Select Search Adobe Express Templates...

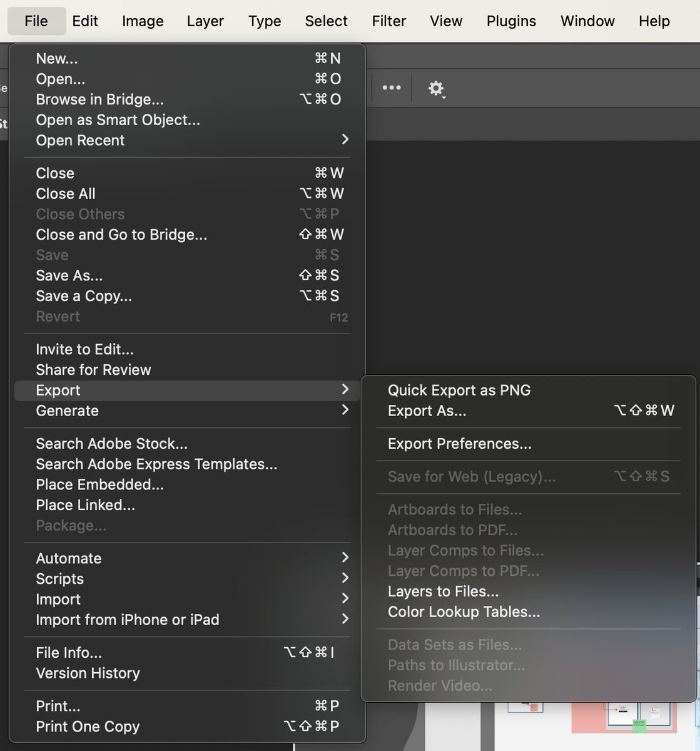click(187, 464)
